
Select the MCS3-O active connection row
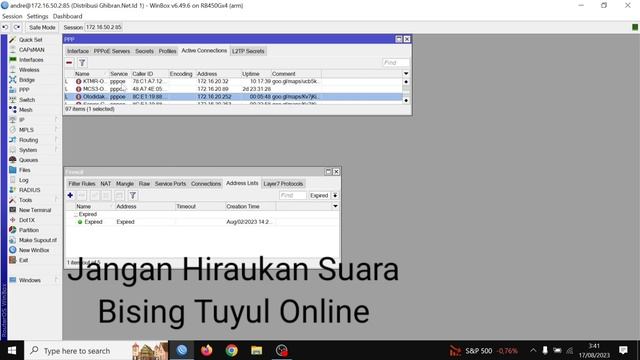[233, 89]
